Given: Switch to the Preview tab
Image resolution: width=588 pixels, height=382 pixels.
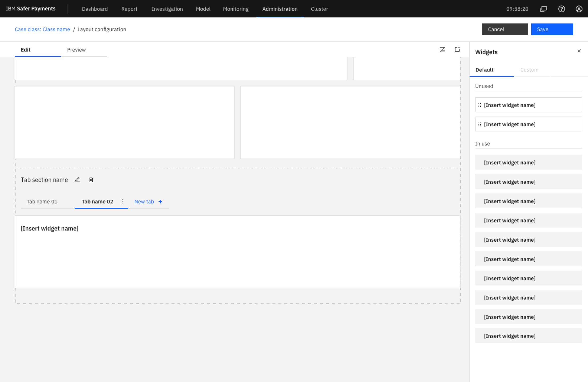Looking at the screenshot, I should pos(76,50).
